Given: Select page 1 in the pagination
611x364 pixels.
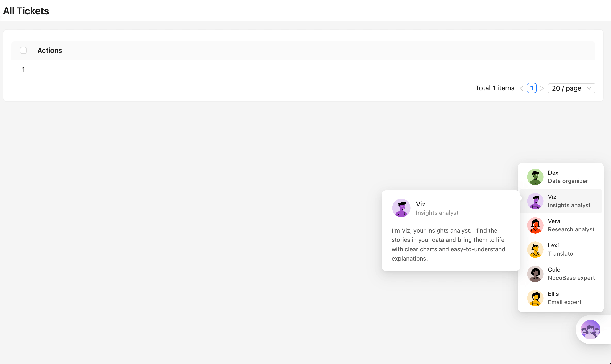Looking at the screenshot, I should pos(531,88).
